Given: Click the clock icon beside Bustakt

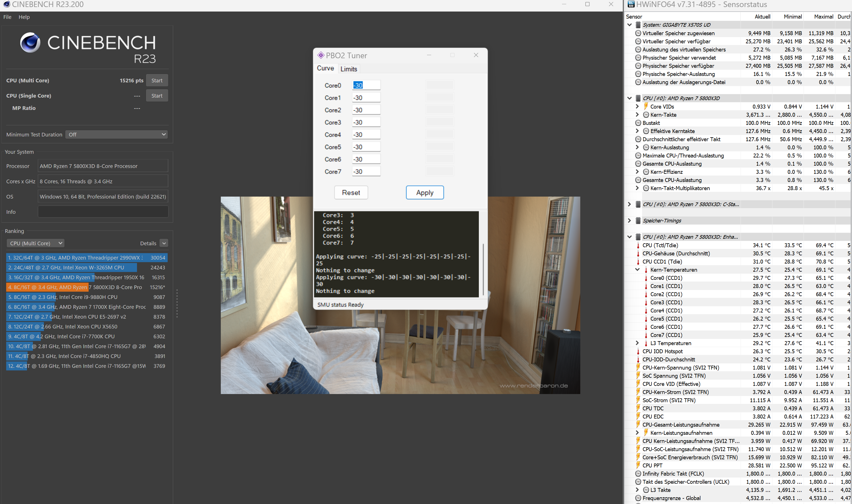Looking at the screenshot, I should 639,123.
